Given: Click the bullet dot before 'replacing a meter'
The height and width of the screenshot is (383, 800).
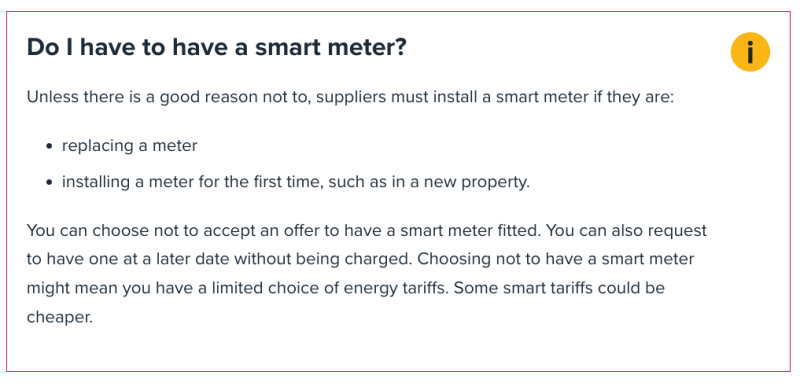Looking at the screenshot, I should click(x=49, y=146).
